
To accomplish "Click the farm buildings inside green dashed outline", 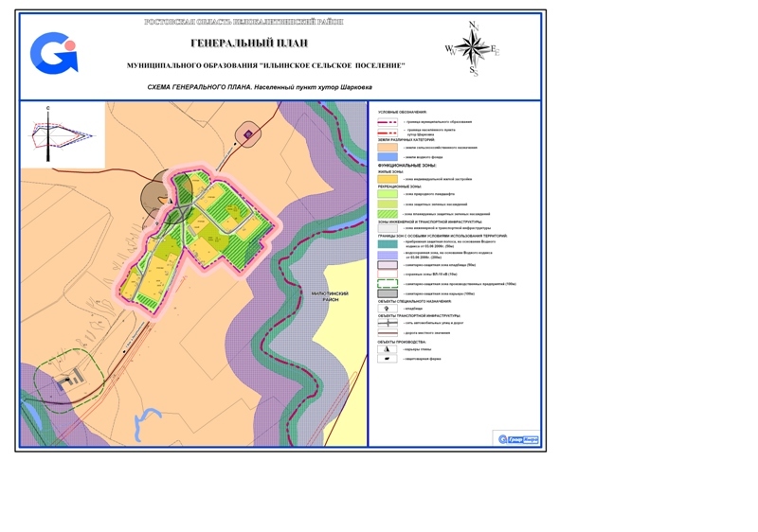I will [x=65, y=379].
